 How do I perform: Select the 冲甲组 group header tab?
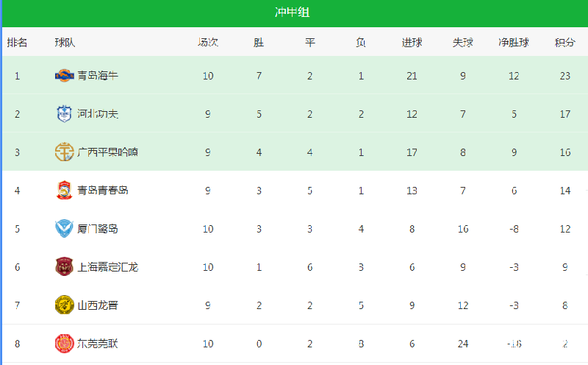click(x=292, y=13)
